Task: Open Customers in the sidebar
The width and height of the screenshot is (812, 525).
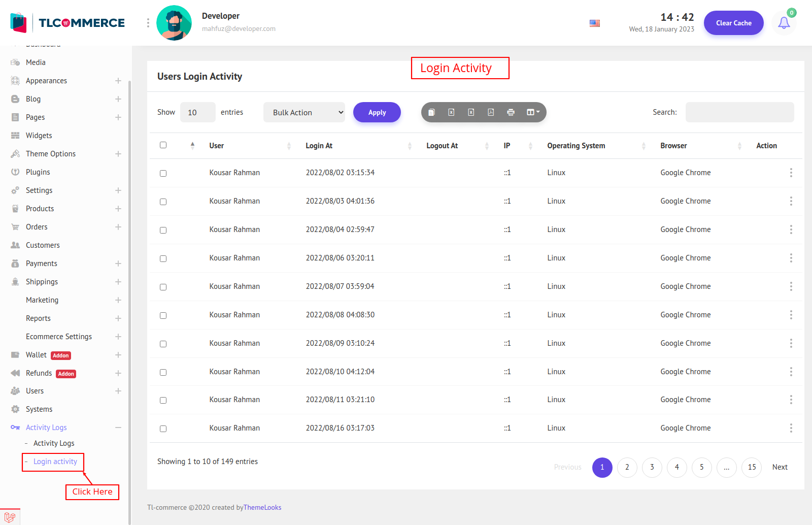Action: point(43,245)
